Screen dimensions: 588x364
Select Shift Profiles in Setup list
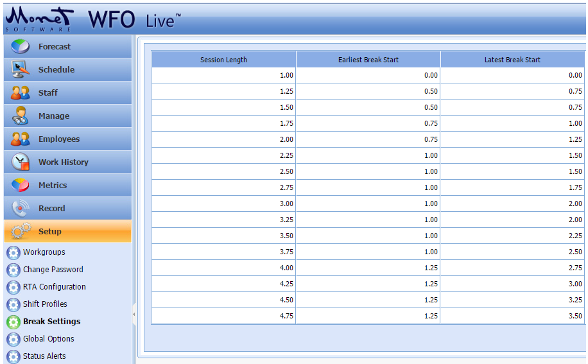[x=45, y=304]
